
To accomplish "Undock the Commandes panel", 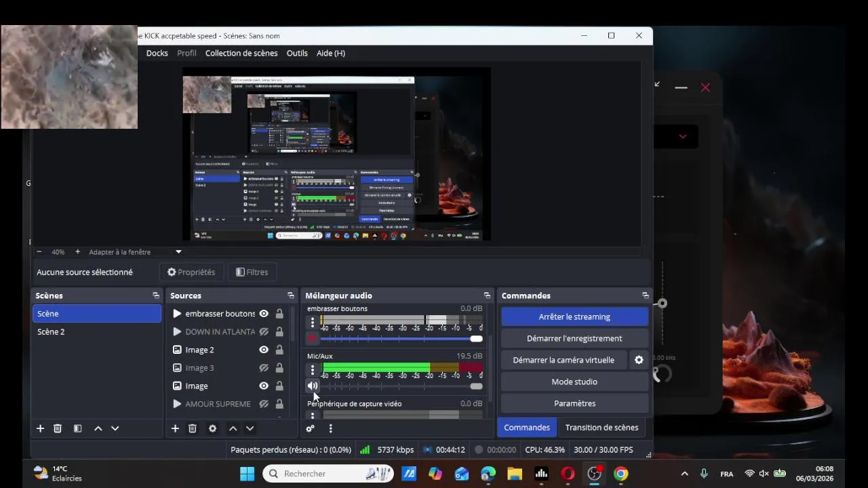I will point(645,296).
